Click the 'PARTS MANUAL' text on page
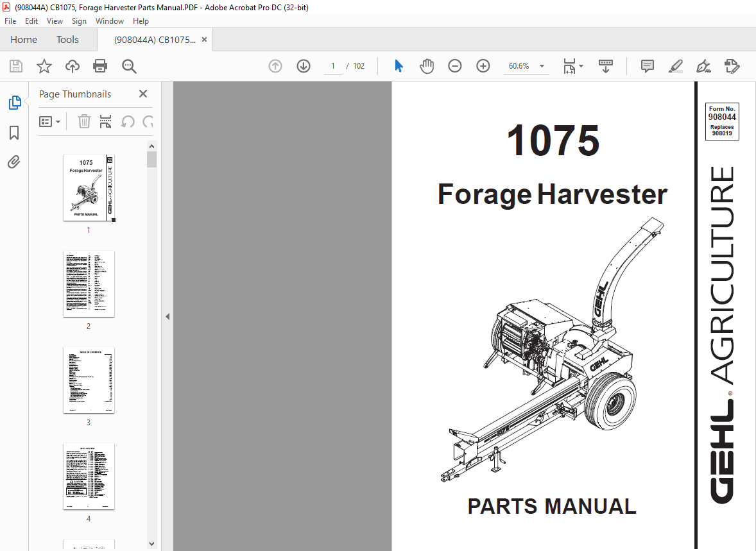The height and width of the screenshot is (551, 756). [x=552, y=506]
